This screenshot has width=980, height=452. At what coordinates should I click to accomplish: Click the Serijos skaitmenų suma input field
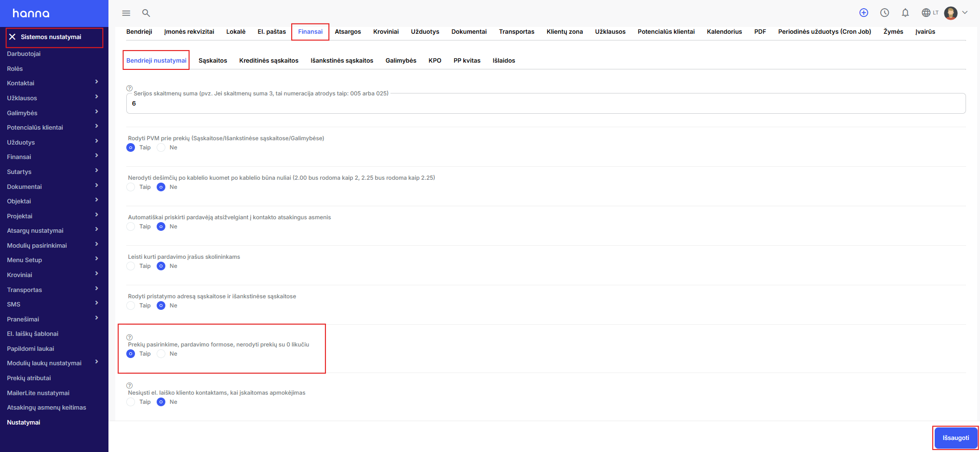(546, 104)
